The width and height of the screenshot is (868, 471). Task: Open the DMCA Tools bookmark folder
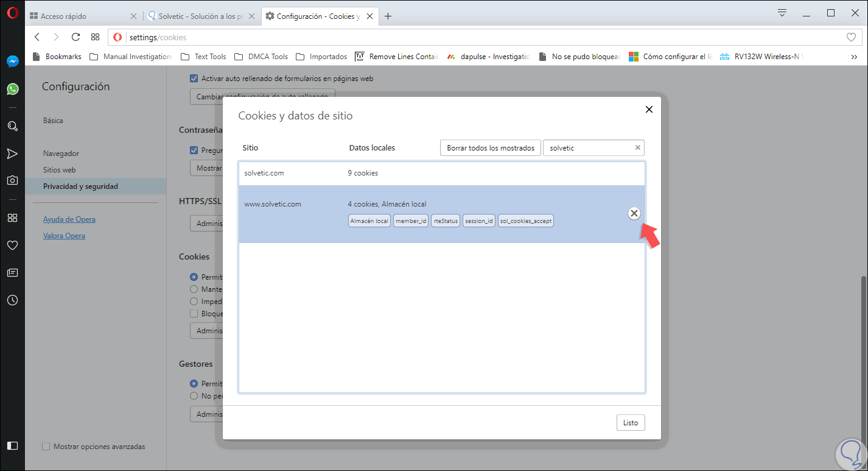(261, 57)
